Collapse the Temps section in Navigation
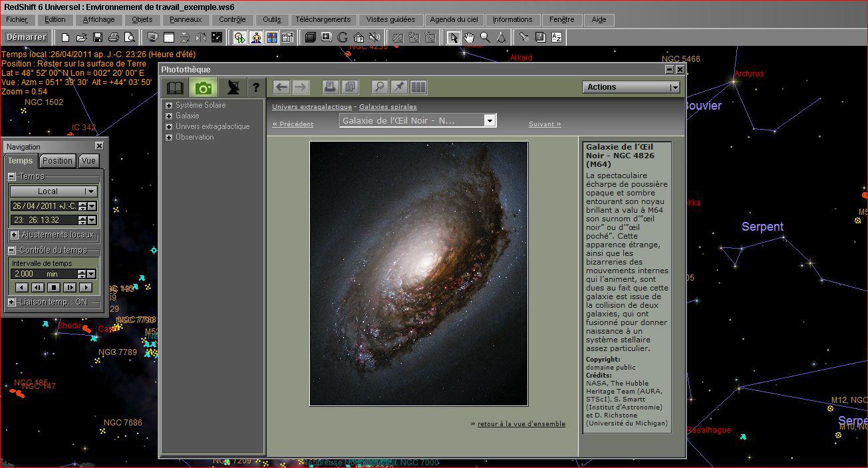 (x=12, y=176)
